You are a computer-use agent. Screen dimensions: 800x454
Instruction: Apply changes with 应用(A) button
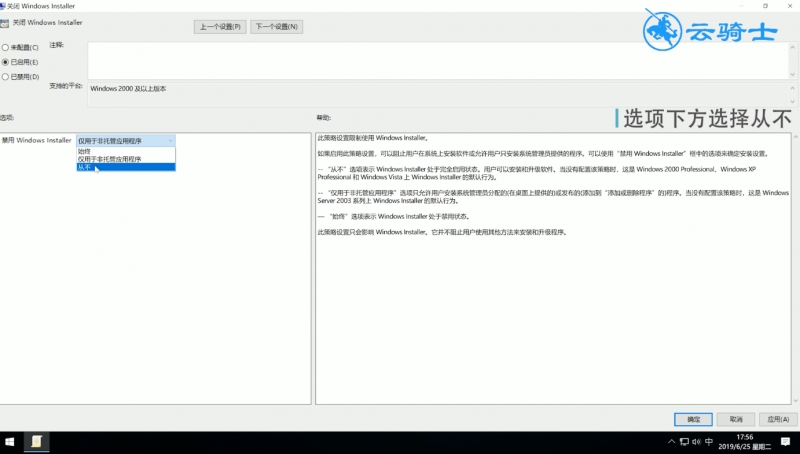pyautogui.click(x=778, y=419)
